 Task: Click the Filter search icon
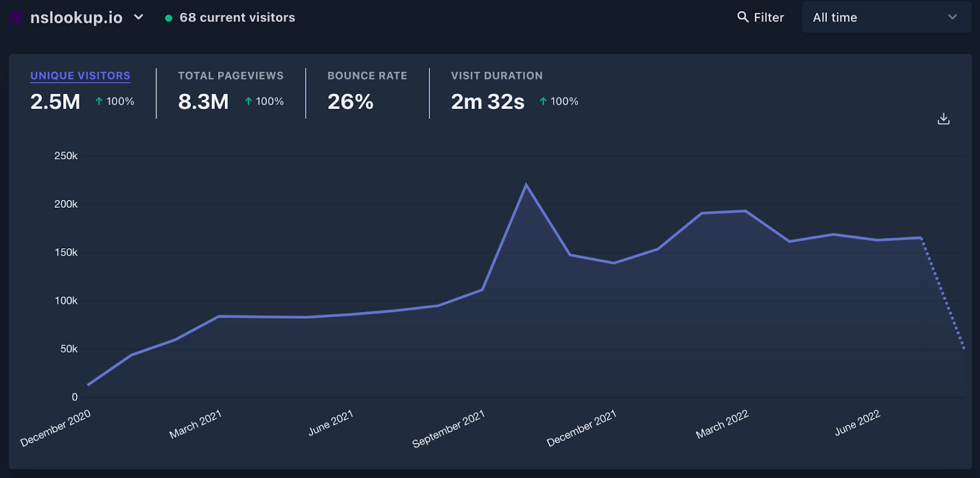[743, 17]
